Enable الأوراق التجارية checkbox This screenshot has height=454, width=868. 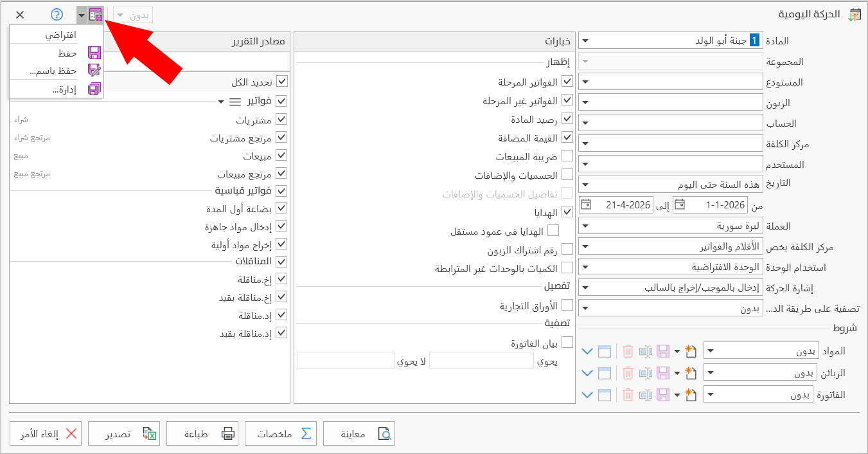[x=567, y=305]
